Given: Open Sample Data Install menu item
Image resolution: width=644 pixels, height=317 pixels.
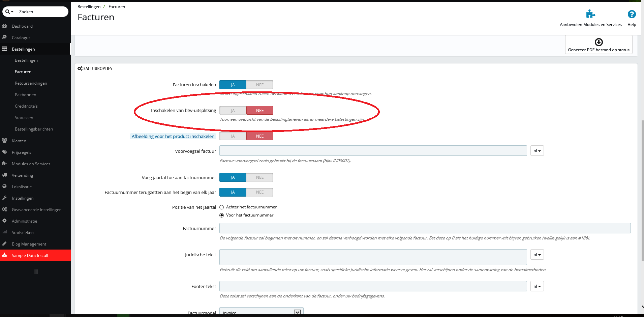Looking at the screenshot, I should pos(35,255).
